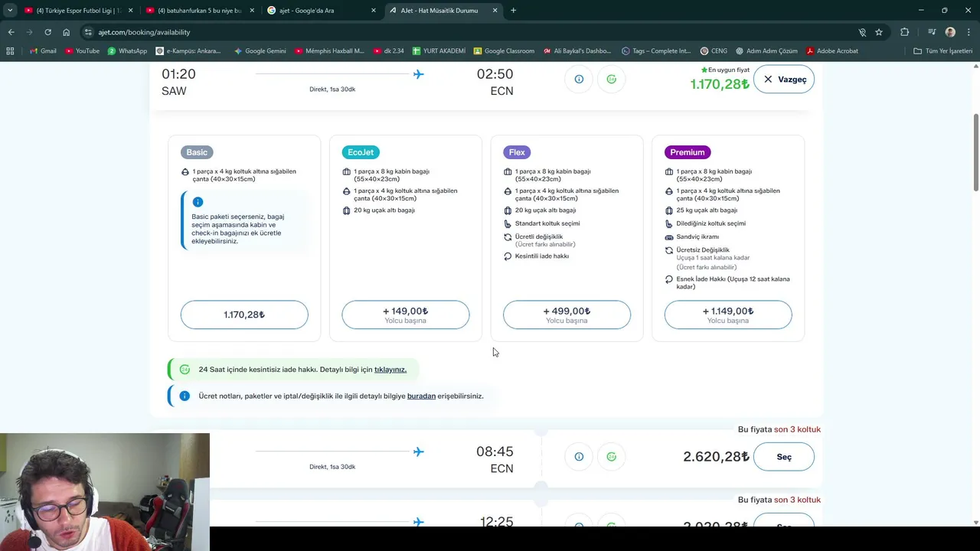Click refund icon on the 01:20 flight

611,79
